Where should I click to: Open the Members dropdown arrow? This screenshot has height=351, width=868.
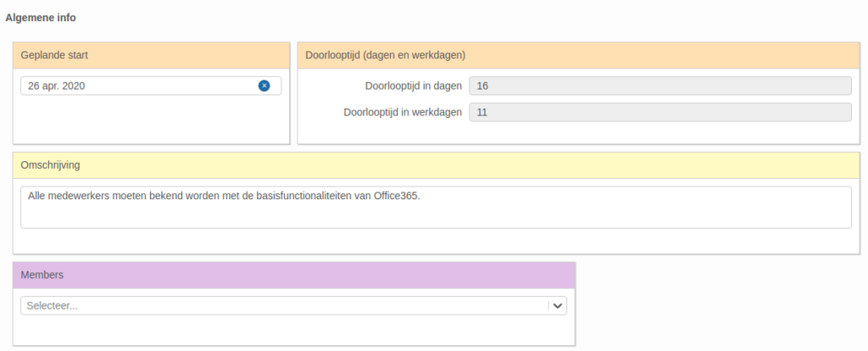pos(558,305)
